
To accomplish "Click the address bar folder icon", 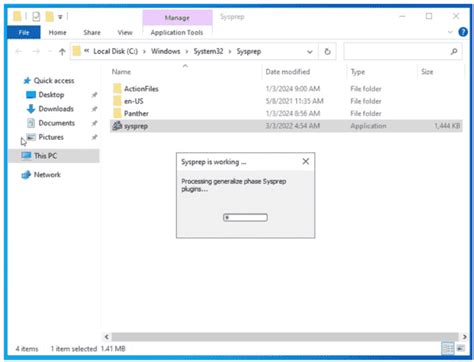I will tap(77, 51).
